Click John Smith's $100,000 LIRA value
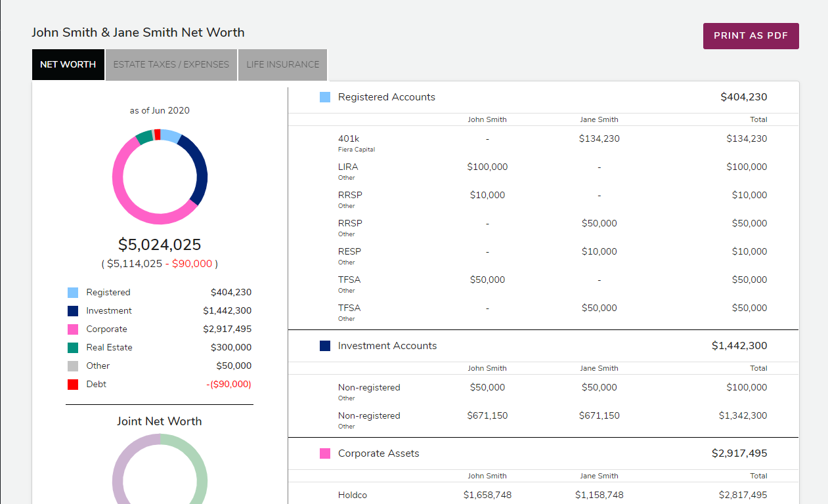Screen dimensions: 828x504 [487, 167]
